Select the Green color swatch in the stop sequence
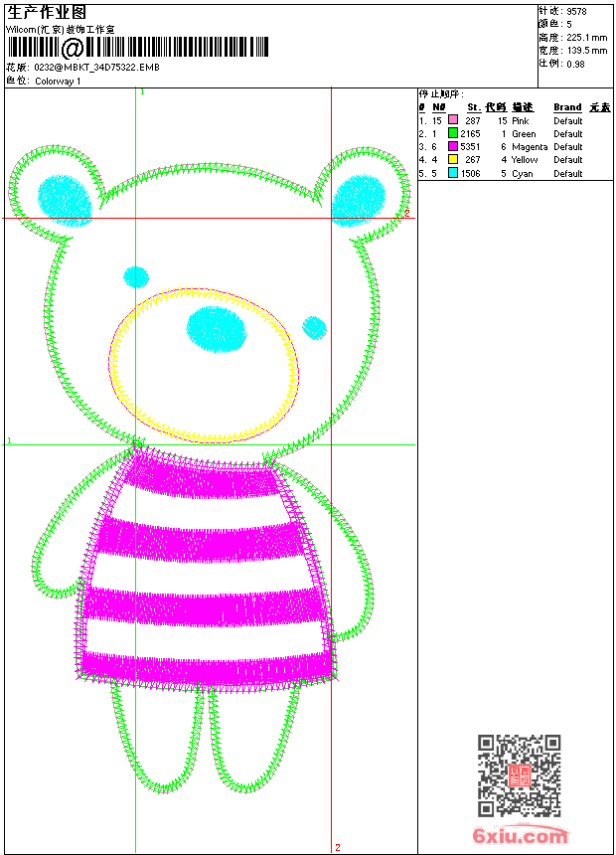 (452, 133)
